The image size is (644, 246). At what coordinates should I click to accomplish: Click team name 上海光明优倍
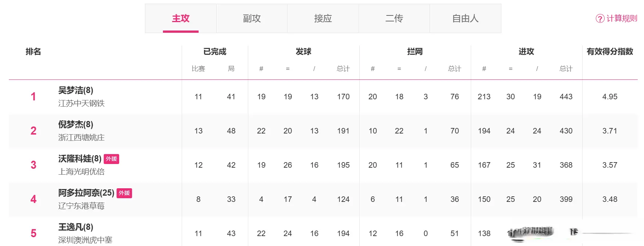(81, 172)
